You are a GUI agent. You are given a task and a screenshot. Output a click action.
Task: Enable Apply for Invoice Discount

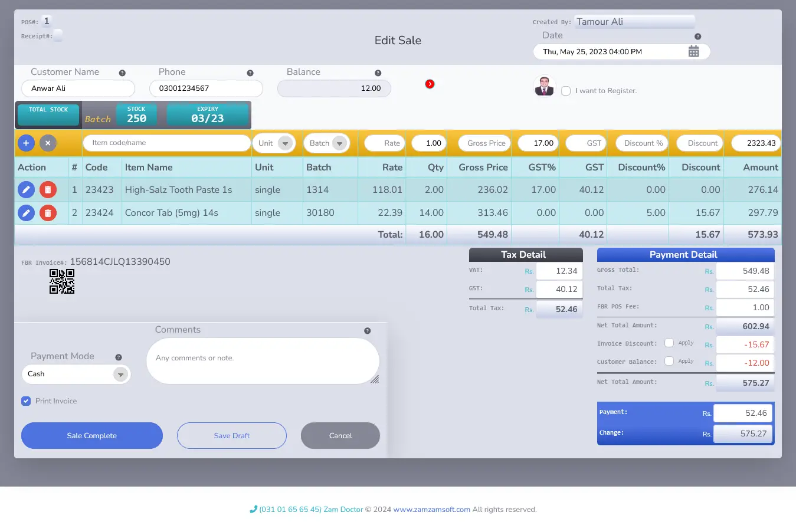point(669,343)
